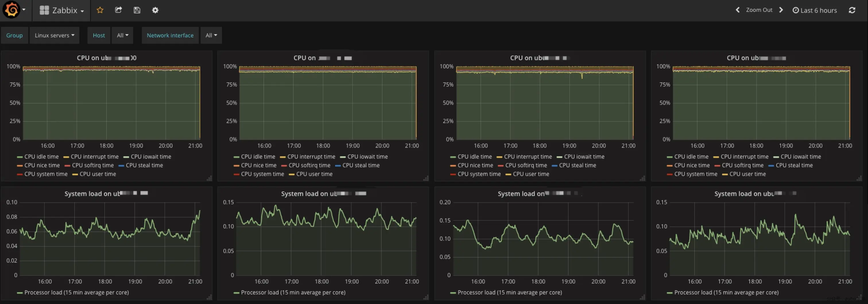Open the share dashboard icon
Image resolution: width=868 pixels, height=304 pixels.
[118, 10]
